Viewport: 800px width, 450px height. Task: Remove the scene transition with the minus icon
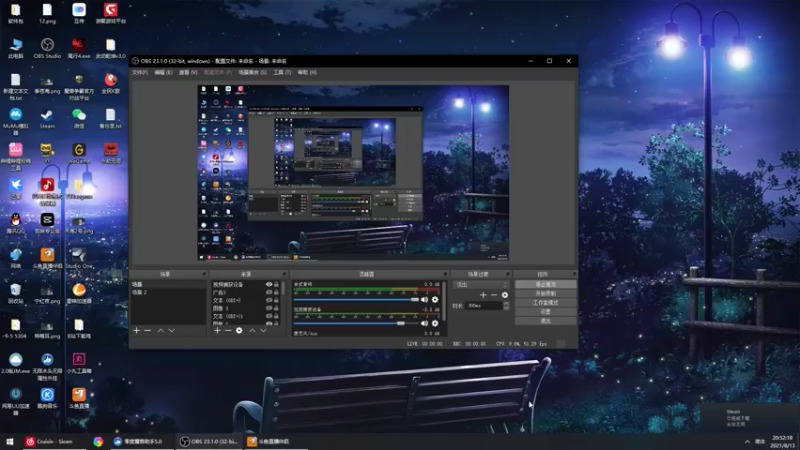point(494,295)
